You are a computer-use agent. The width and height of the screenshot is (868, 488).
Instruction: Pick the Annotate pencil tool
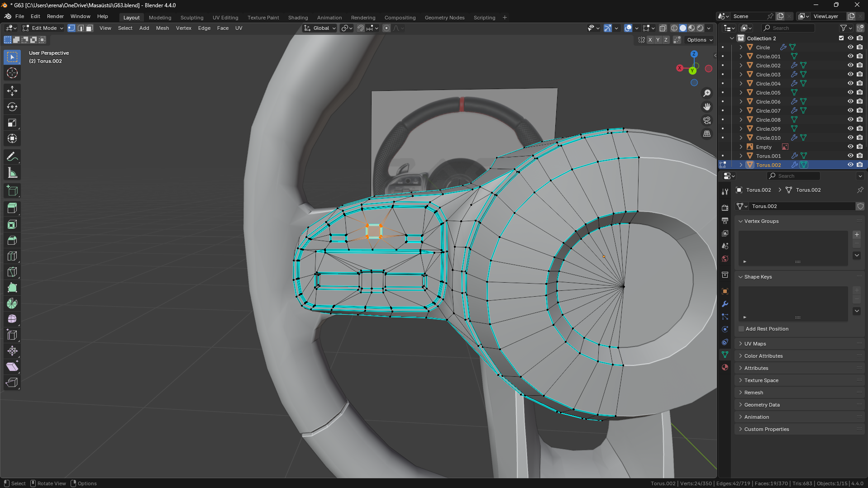(12, 157)
